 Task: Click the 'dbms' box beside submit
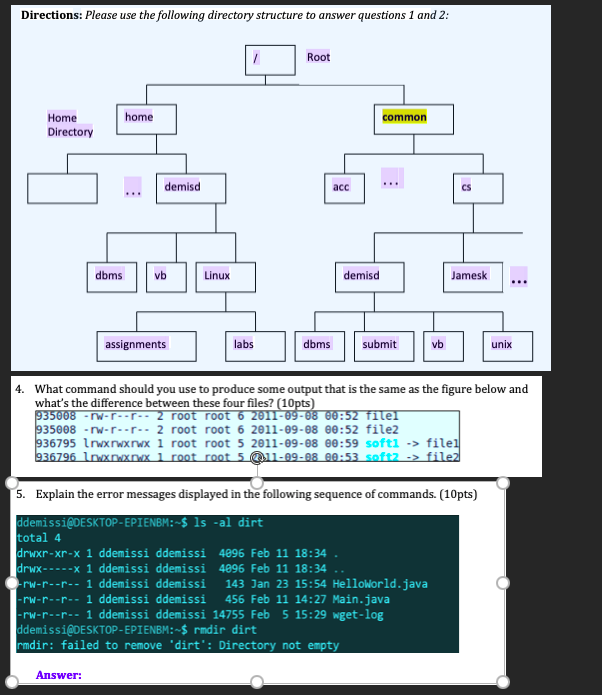[320, 346]
